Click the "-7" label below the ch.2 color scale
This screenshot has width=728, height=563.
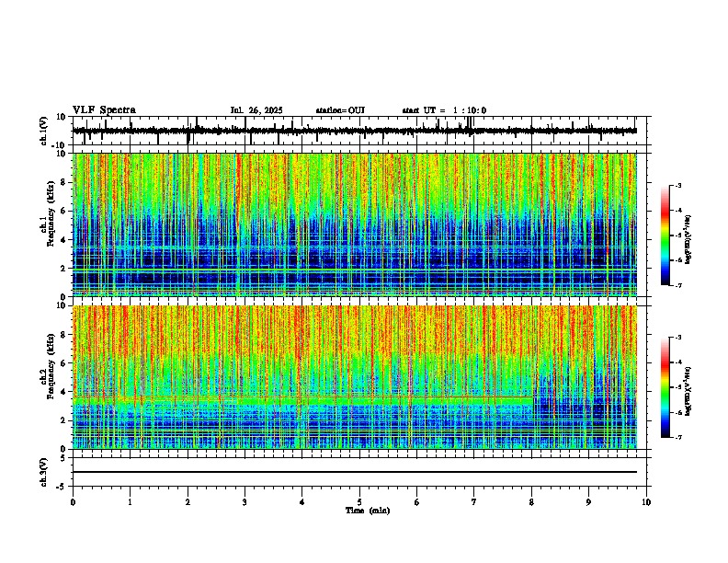click(678, 437)
